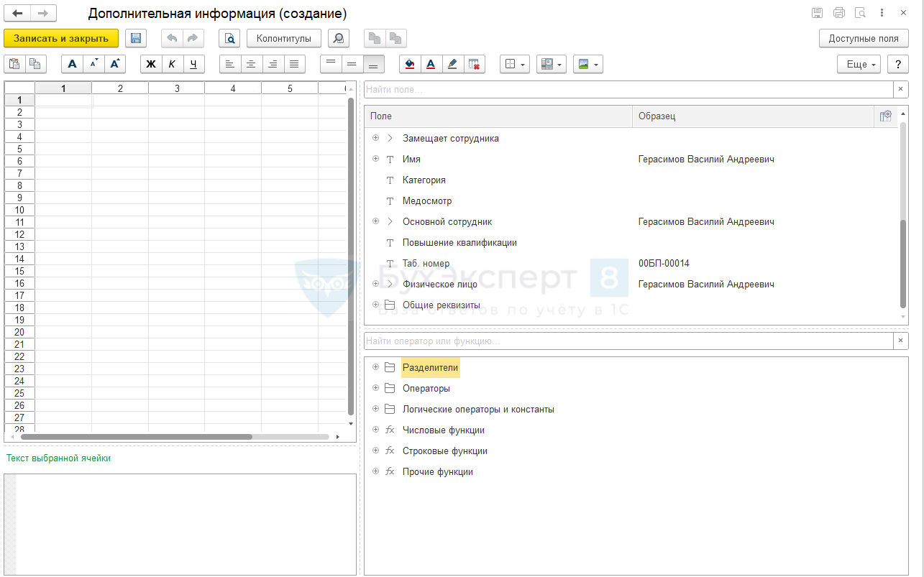Click the zoom magnifier icon next to Колонтитулы
Viewport: 924px width, 577px height.
coord(338,39)
